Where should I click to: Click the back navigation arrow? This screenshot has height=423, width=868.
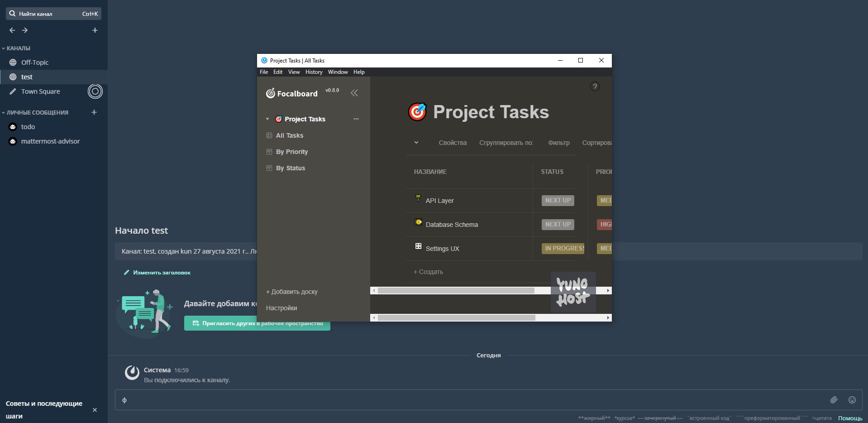(x=12, y=30)
